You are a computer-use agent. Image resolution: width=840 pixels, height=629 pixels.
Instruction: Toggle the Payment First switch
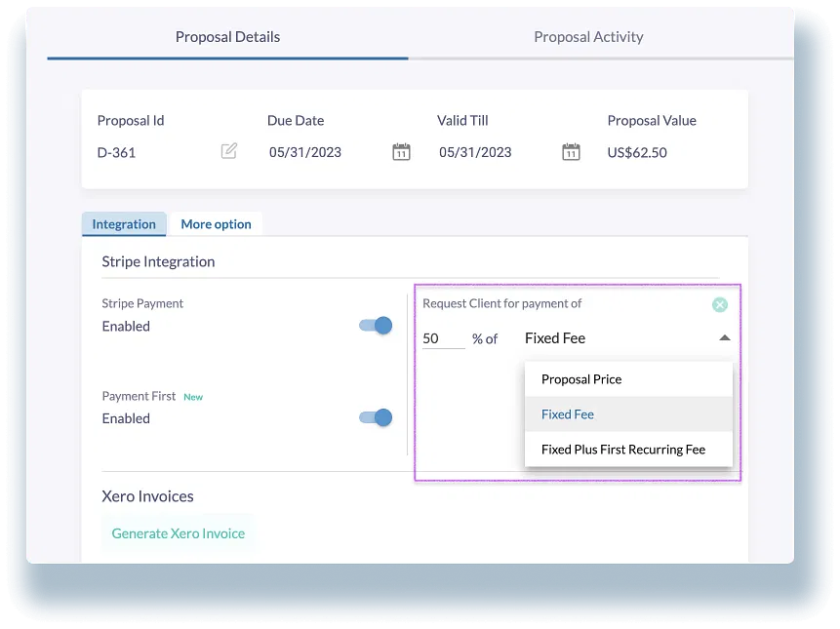[x=376, y=417]
